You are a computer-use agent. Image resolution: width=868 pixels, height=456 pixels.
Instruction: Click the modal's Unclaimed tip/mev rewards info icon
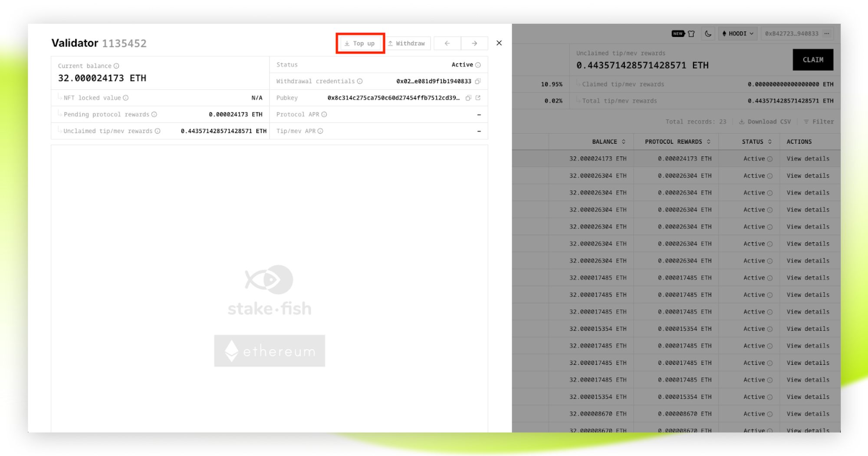click(x=158, y=131)
